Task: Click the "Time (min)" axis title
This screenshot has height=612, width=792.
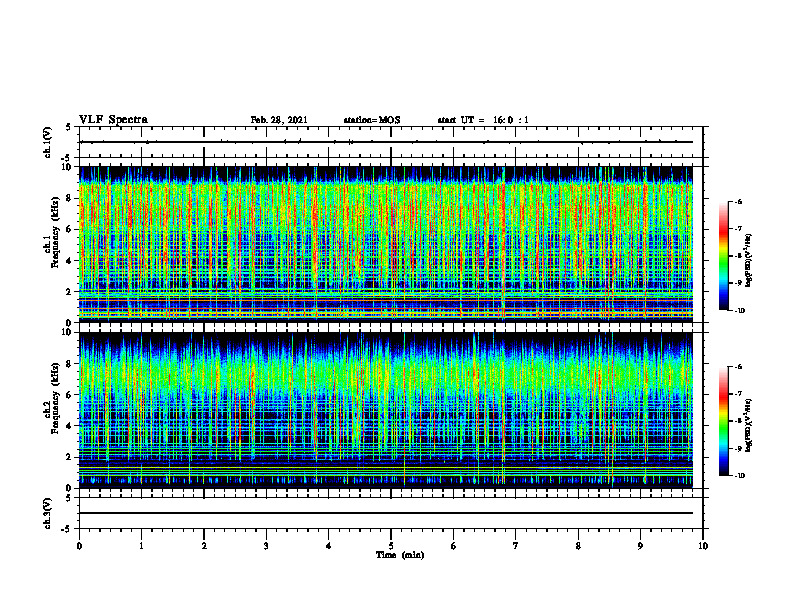Action: pyautogui.click(x=400, y=555)
